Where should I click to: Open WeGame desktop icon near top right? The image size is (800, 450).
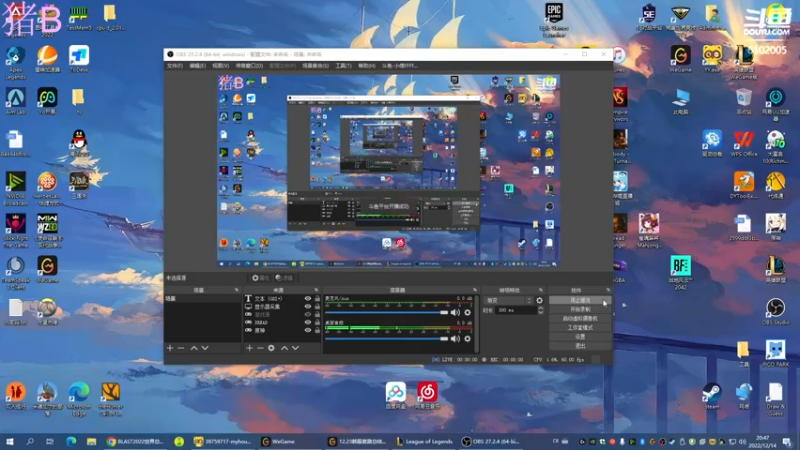coord(680,59)
